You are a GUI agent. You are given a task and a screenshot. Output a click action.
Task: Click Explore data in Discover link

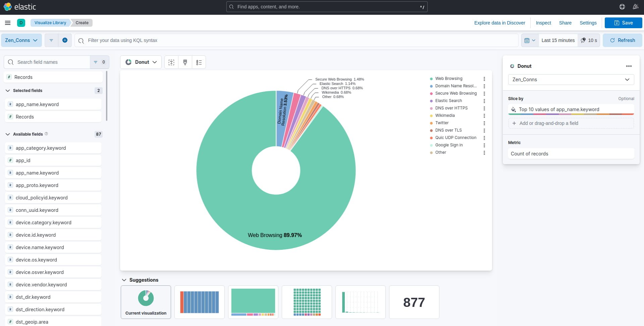[499, 23]
